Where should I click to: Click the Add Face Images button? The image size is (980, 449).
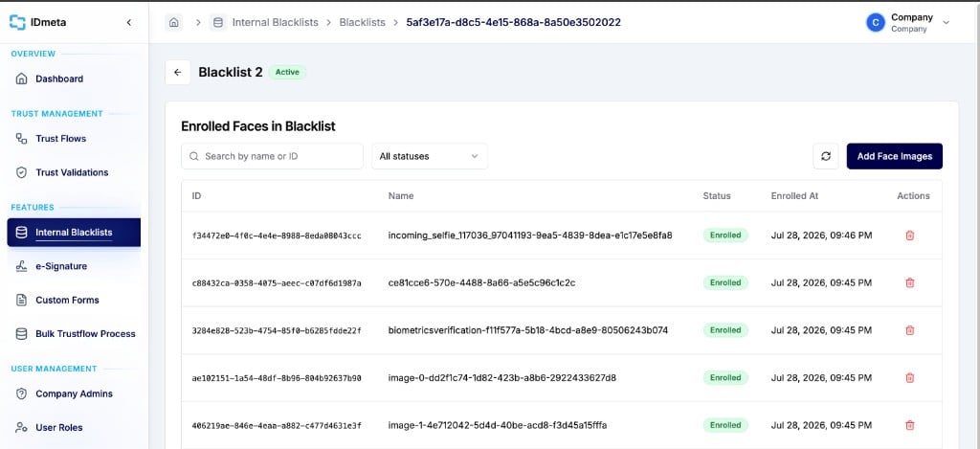point(895,156)
